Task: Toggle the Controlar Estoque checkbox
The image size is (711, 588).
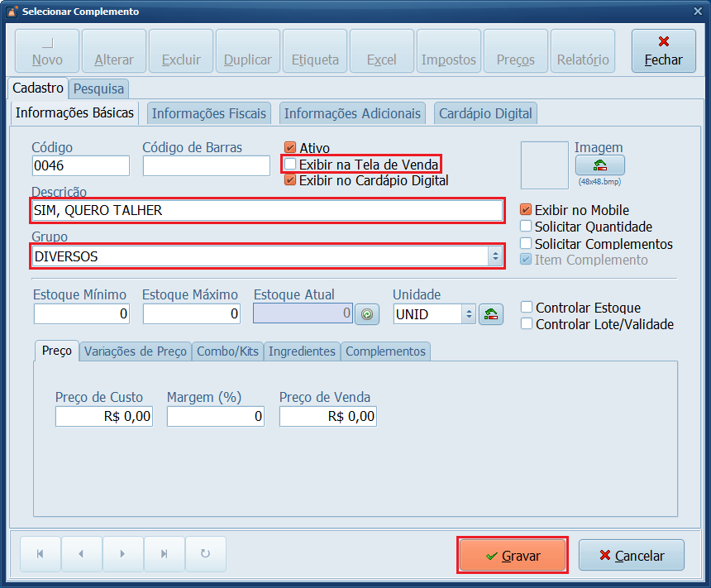Action: pos(527,308)
